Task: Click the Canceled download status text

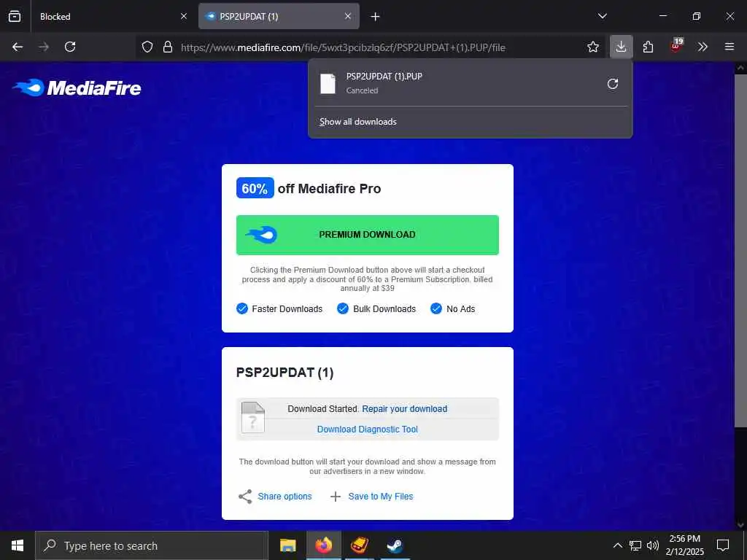Action: [x=362, y=90]
